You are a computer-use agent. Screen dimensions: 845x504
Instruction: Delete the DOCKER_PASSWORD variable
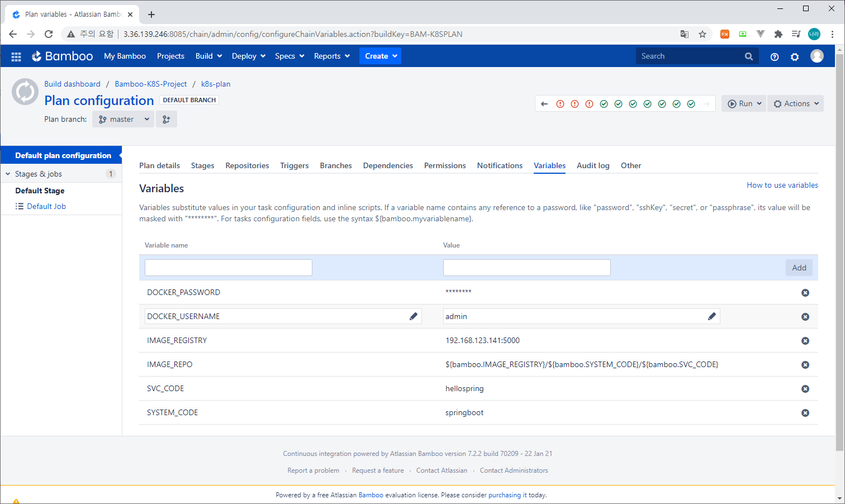click(805, 293)
